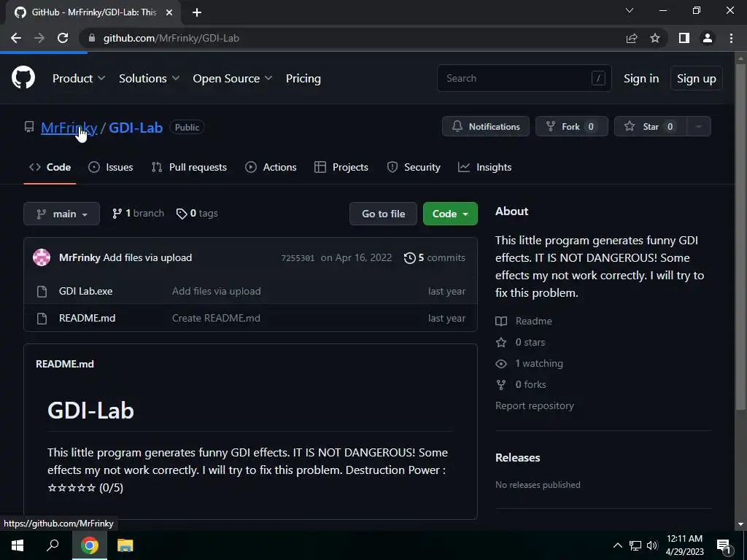Click Report repository link
This screenshot has height=560, width=747.
click(535, 405)
